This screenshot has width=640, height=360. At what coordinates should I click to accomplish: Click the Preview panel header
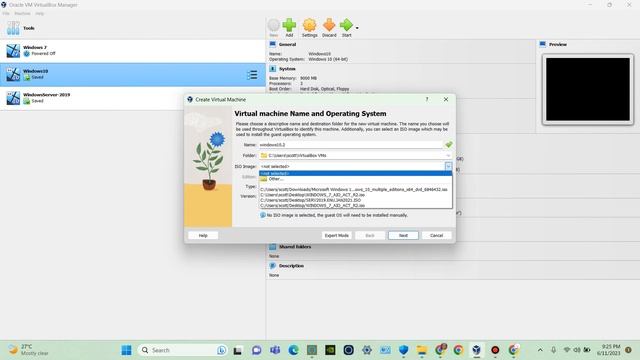[x=558, y=44]
